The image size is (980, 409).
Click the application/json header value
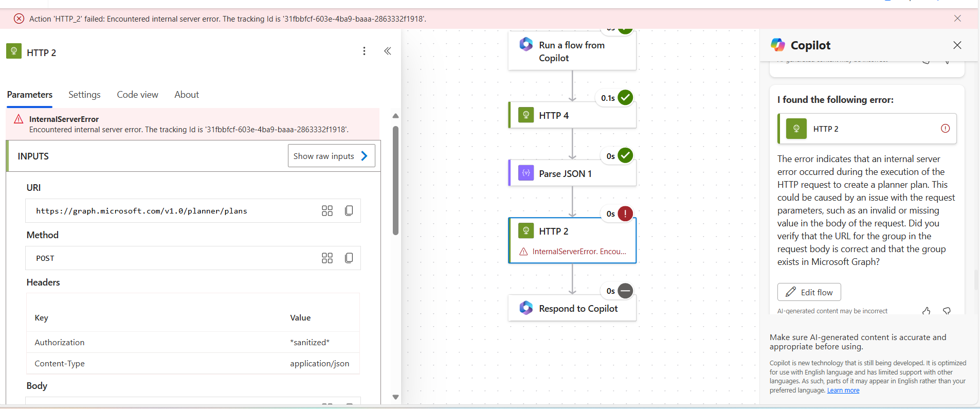click(319, 364)
